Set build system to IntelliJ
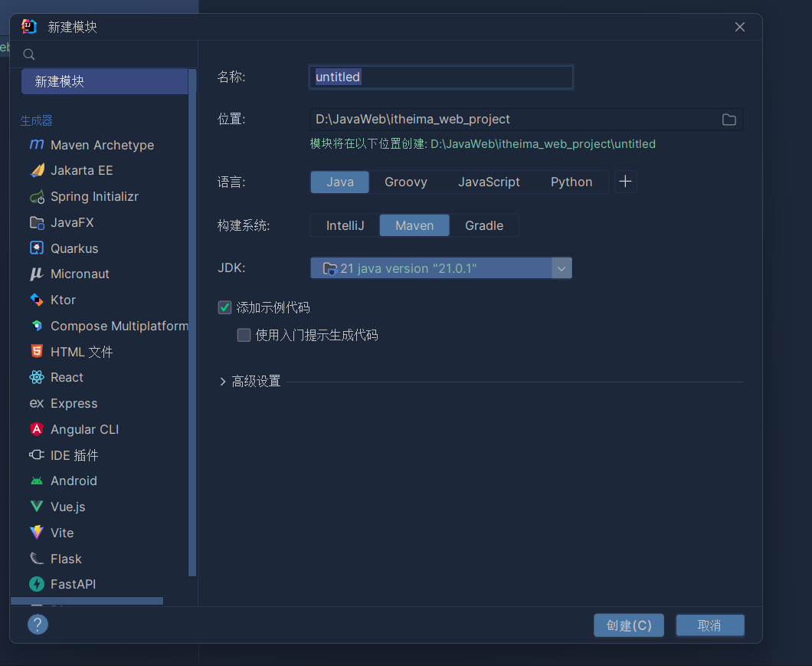 click(345, 225)
